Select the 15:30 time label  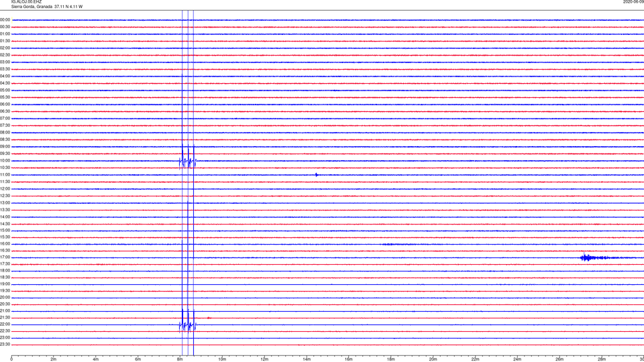(5, 237)
